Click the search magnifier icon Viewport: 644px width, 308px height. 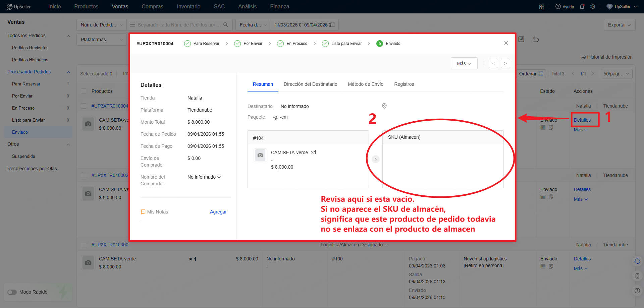tap(226, 25)
